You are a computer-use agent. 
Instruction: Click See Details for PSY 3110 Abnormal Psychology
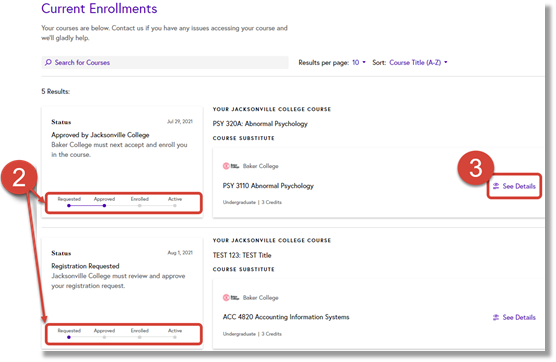(515, 186)
